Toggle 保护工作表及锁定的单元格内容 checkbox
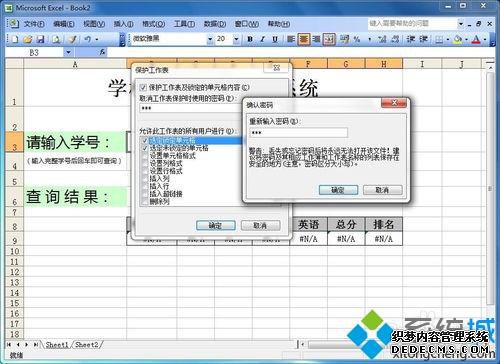The width and height of the screenshot is (500, 364). tap(143, 87)
